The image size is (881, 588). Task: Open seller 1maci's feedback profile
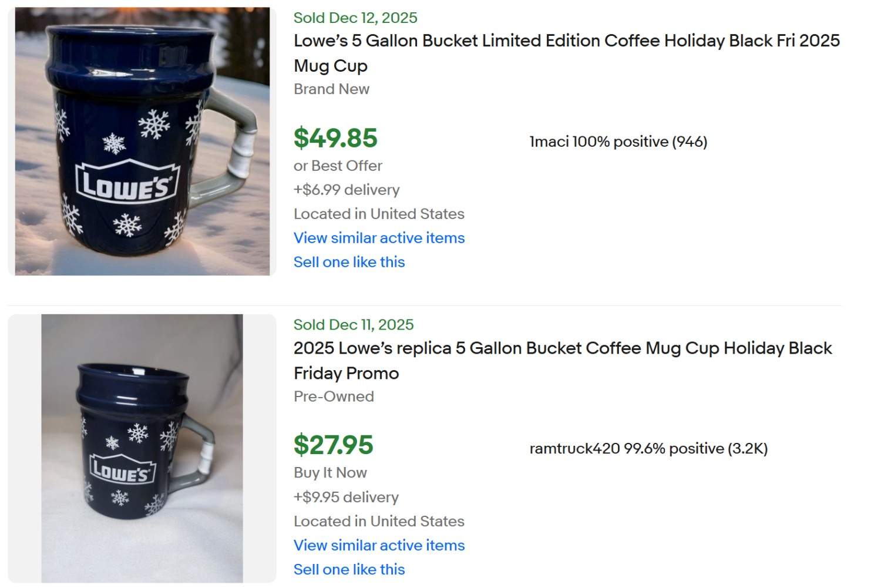point(618,142)
